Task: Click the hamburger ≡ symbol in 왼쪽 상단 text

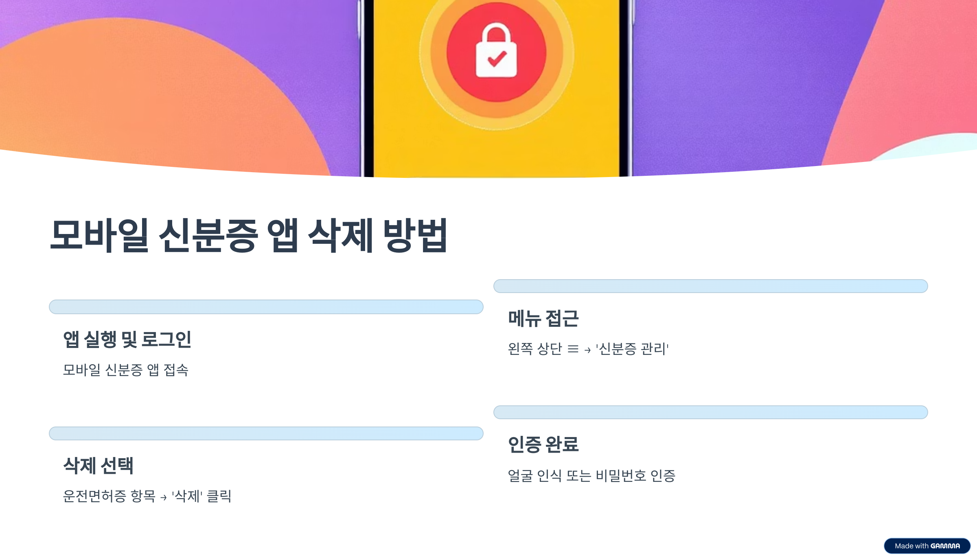Action: point(573,349)
